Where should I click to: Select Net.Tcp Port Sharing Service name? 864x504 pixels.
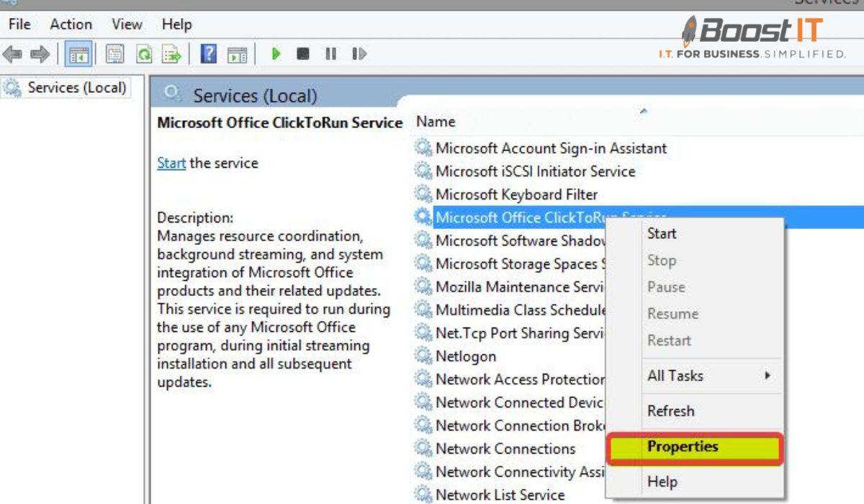tap(521, 333)
